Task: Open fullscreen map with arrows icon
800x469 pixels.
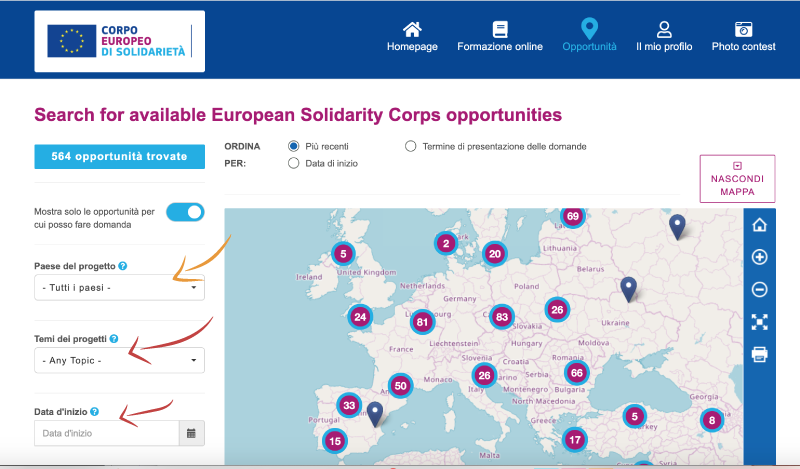Action: tap(759, 322)
